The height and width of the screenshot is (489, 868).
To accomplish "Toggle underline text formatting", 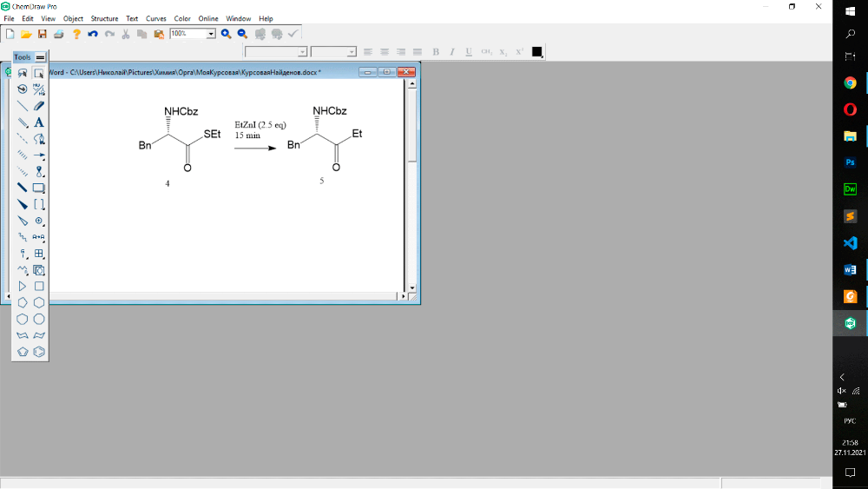I will pyautogui.click(x=469, y=52).
